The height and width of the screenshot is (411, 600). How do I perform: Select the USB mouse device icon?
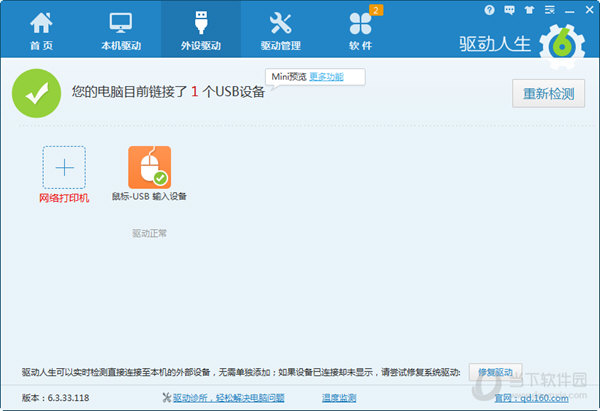pyautogui.click(x=150, y=167)
